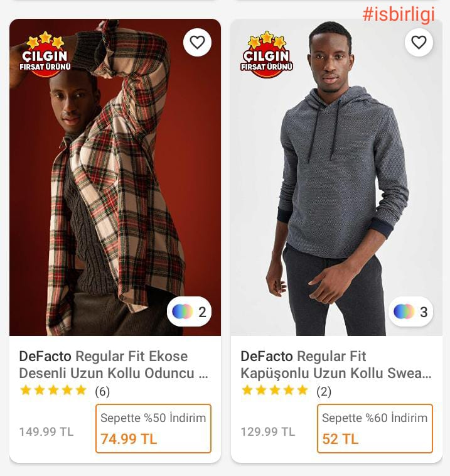
Task: Tap the five-star rating of plaid shirt
Action: click(53, 391)
